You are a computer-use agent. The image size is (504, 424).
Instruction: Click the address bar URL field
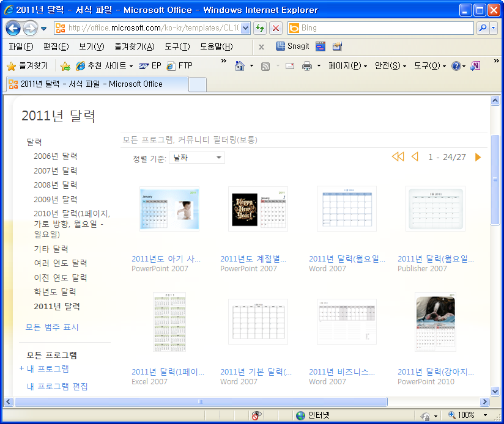click(148, 28)
